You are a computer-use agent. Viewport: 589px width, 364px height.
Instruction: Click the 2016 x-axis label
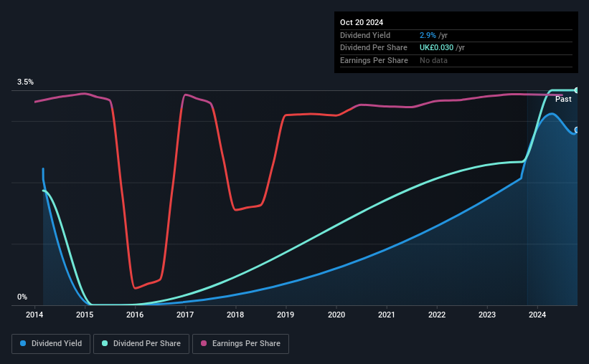pos(135,315)
